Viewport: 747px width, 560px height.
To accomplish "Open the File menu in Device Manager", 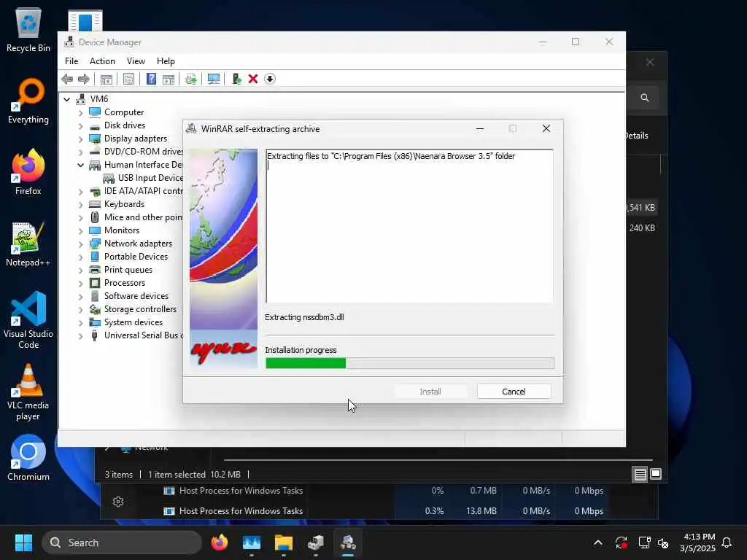I will [71, 61].
